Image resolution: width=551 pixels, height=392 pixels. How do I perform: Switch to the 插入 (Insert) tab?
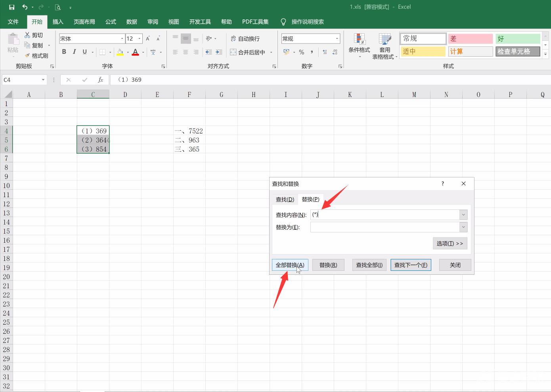(58, 22)
